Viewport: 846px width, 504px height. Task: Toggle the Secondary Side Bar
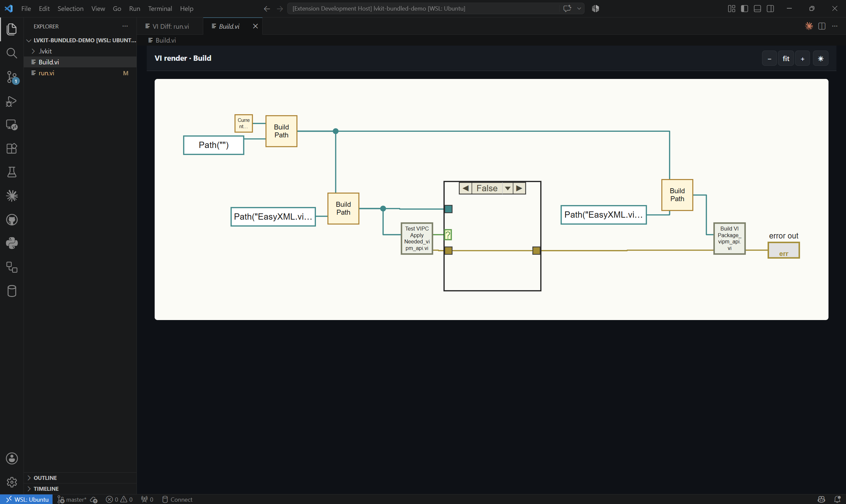[x=770, y=9]
